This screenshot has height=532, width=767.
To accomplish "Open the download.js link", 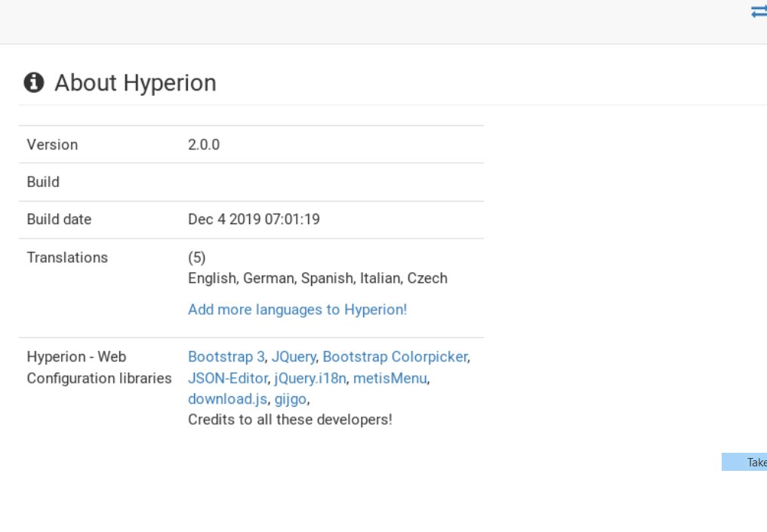I will pyautogui.click(x=228, y=399).
